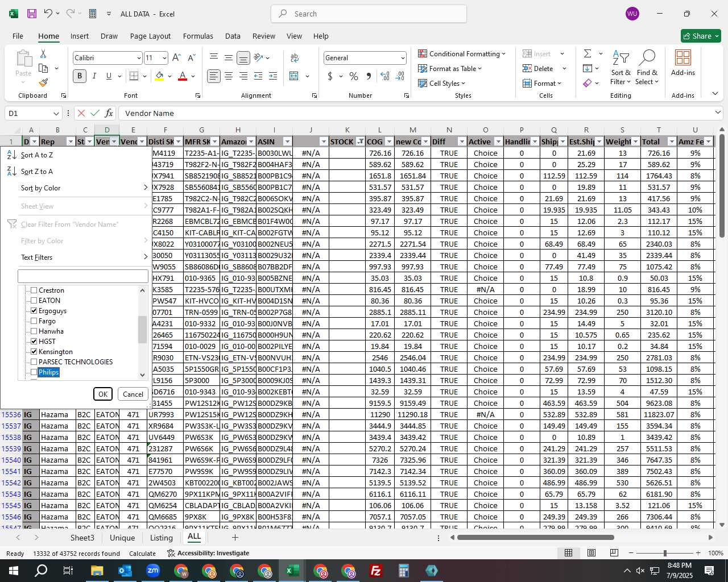The image size is (728, 582).
Task: Click the Center align icon
Action: (228, 76)
